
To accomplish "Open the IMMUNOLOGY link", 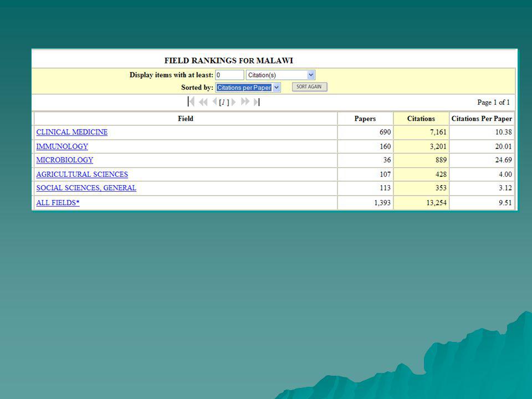I will point(62,146).
